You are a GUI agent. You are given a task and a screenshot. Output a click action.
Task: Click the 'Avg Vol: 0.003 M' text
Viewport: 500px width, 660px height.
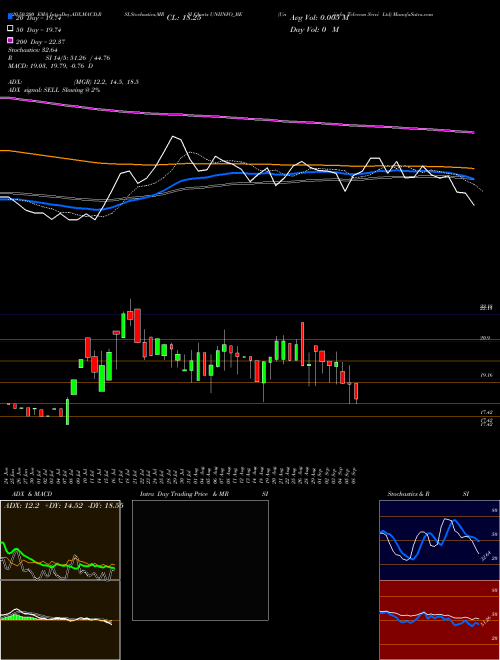(x=319, y=18)
